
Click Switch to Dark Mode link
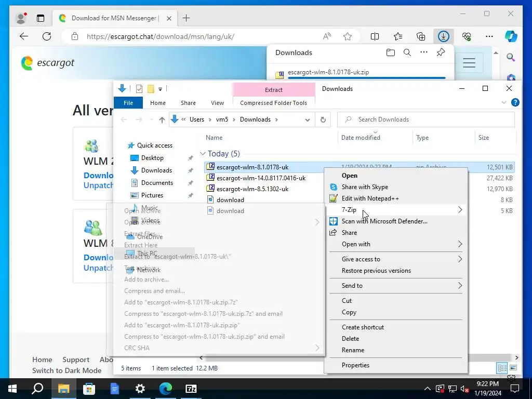(67, 370)
